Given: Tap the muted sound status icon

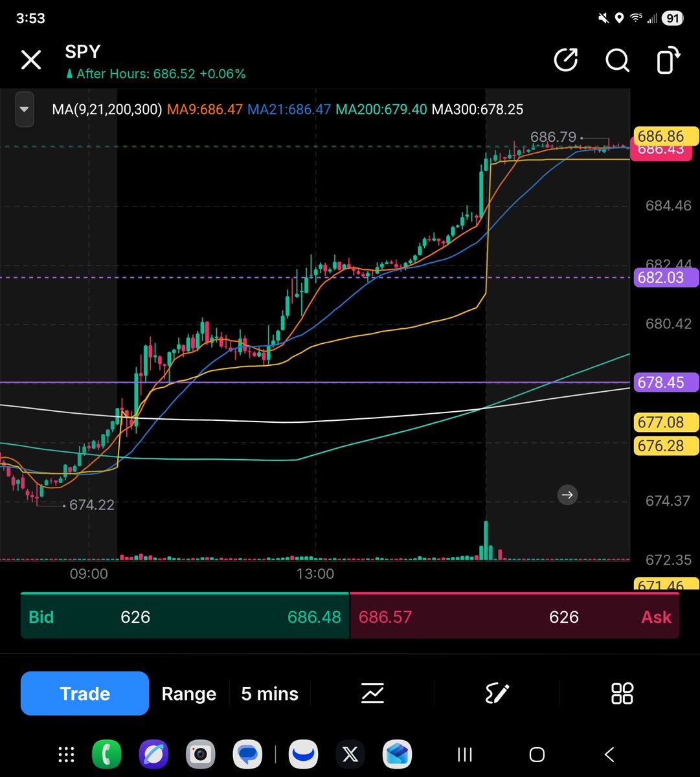Looking at the screenshot, I should coord(604,18).
